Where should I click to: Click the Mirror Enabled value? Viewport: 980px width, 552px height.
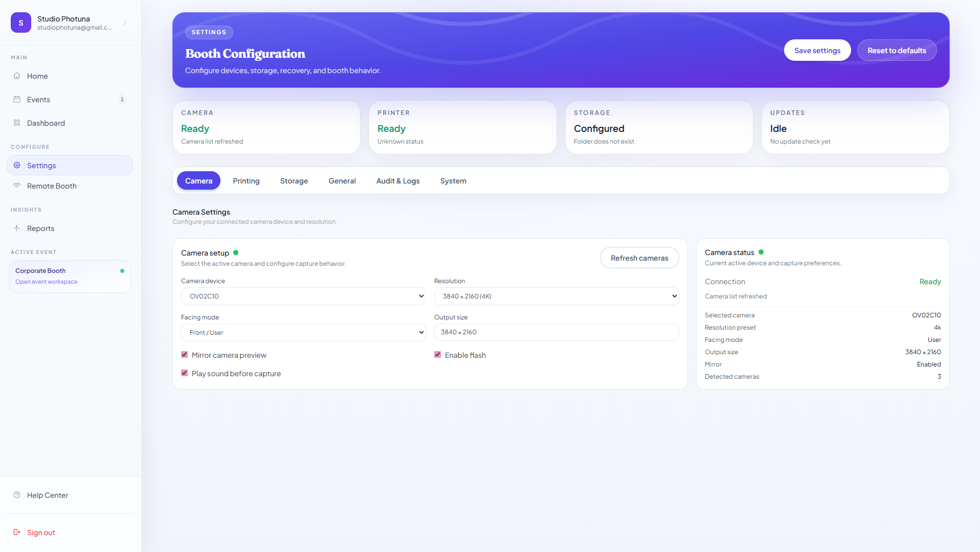(929, 364)
